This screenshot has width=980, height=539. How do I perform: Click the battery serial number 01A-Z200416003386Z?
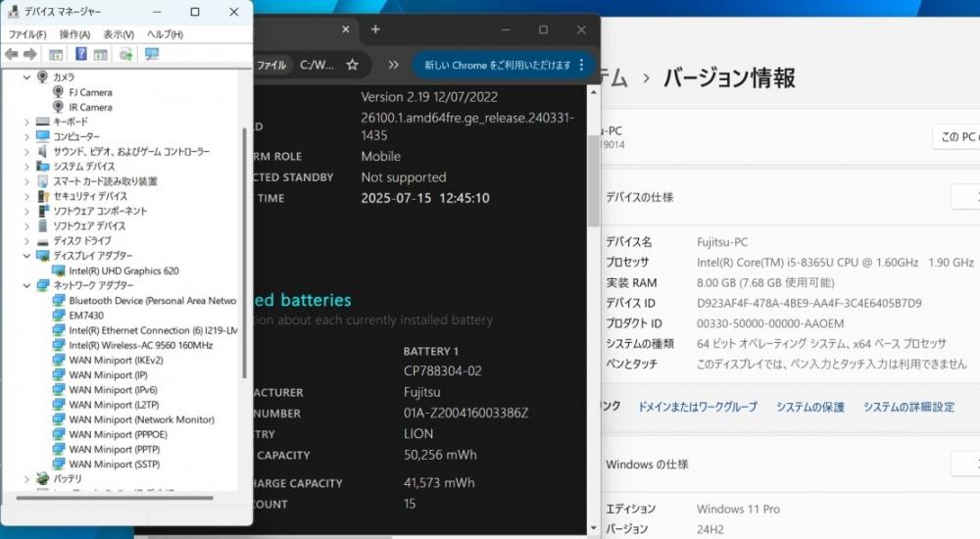pyautogui.click(x=465, y=413)
